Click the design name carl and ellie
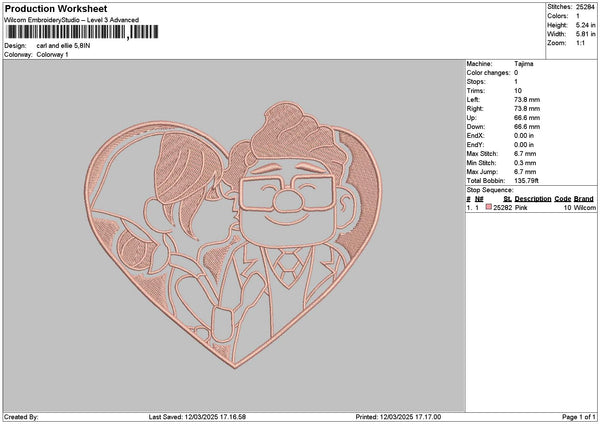 click(64, 46)
